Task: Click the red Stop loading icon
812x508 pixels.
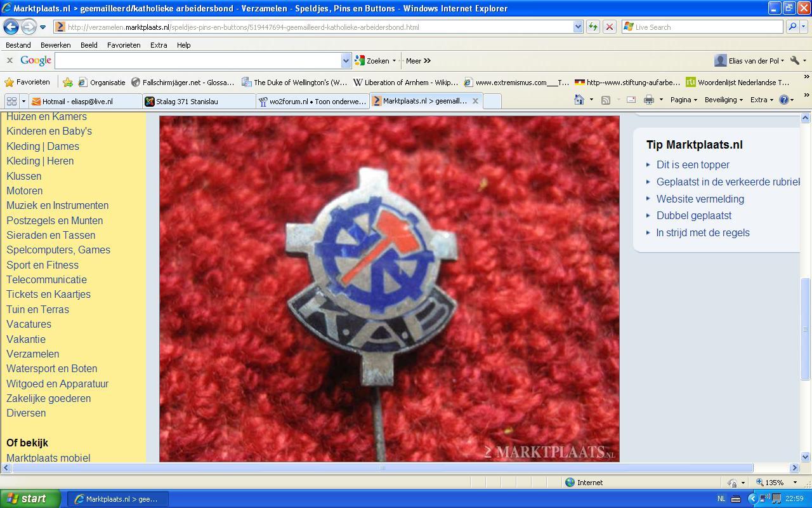Action: coord(609,27)
